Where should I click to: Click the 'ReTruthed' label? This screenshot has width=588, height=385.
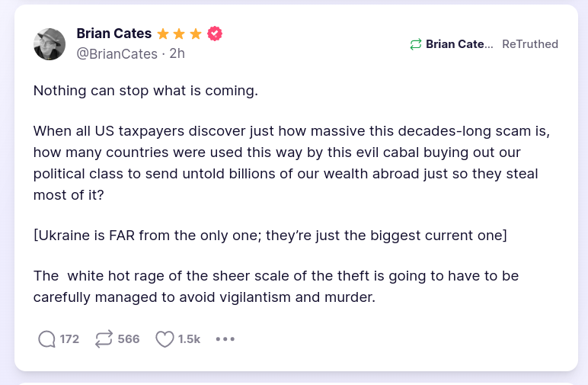[x=530, y=44]
